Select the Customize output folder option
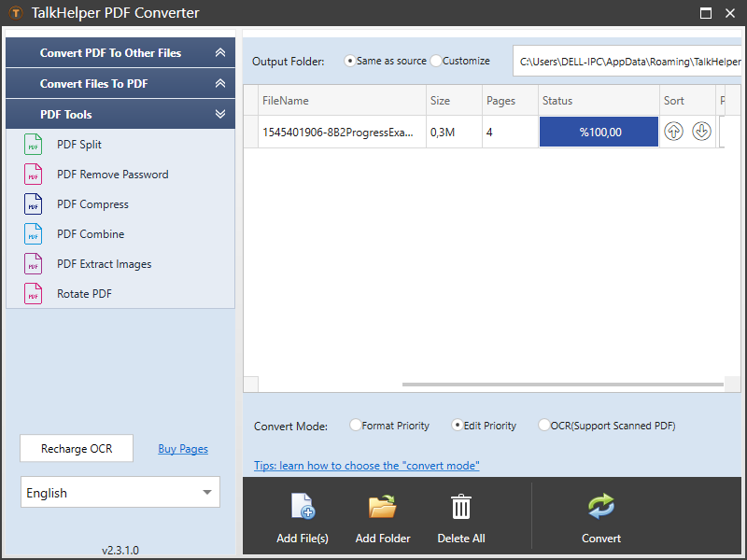Image resolution: width=747 pixels, height=560 pixels. (x=436, y=61)
